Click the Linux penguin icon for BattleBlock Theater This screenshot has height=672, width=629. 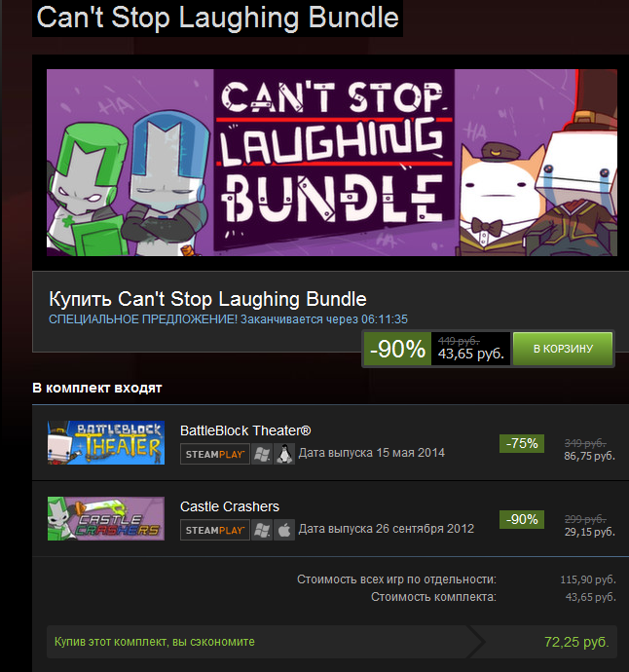[284, 454]
